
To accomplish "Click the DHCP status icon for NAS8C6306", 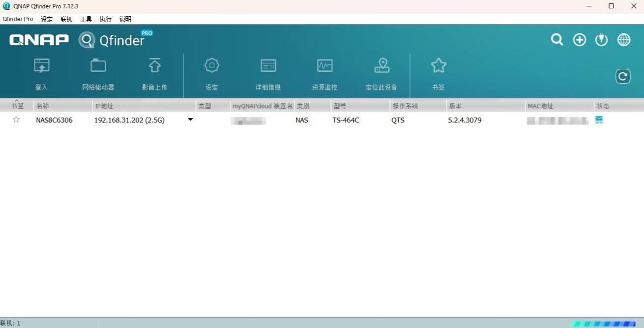I will [599, 120].
